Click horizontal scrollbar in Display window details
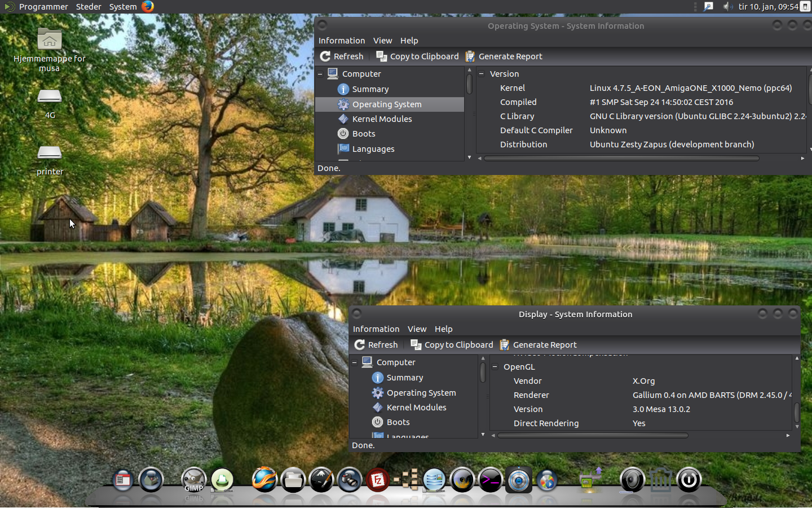This screenshot has height=508, width=812. (x=592, y=436)
